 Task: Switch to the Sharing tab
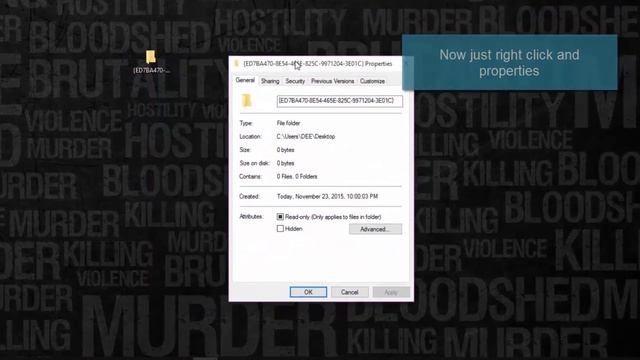270,81
